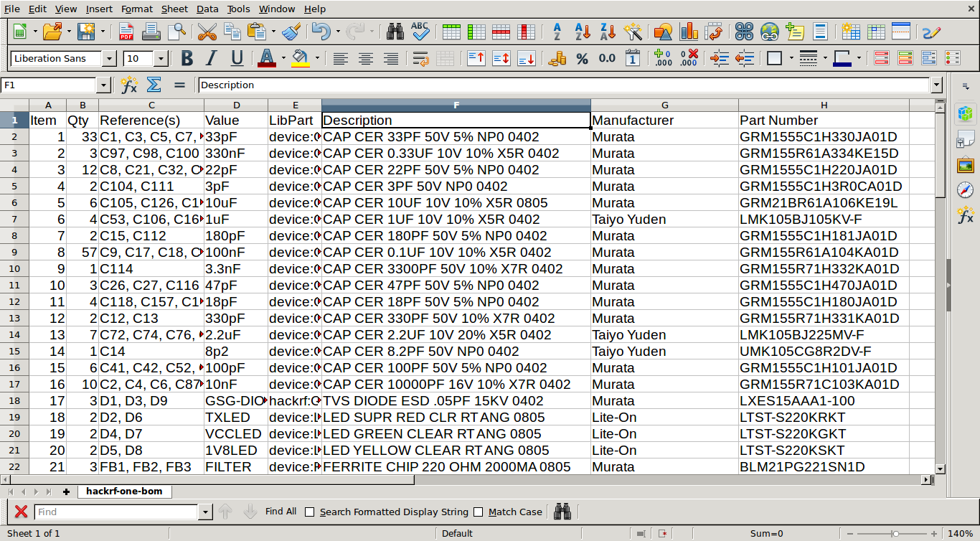Open the Format menu
Viewport: 980px width, 541px height.
pyautogui.click(x=137, y=9)
